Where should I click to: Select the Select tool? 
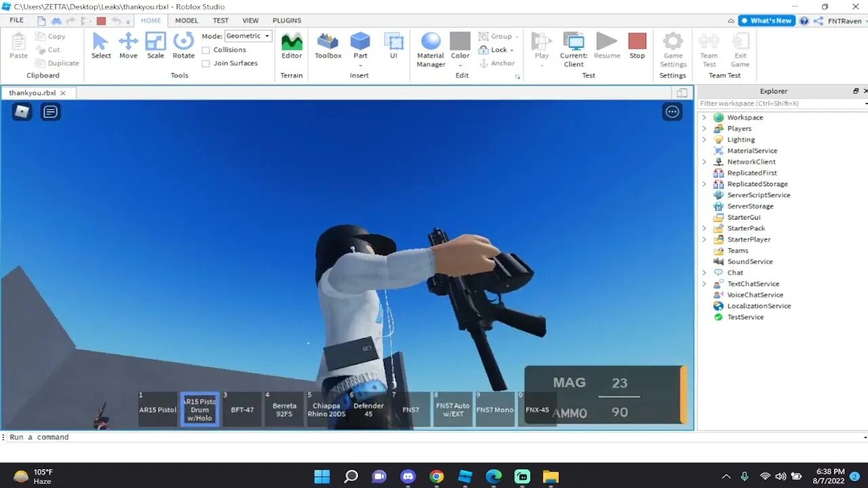(100, 45)
